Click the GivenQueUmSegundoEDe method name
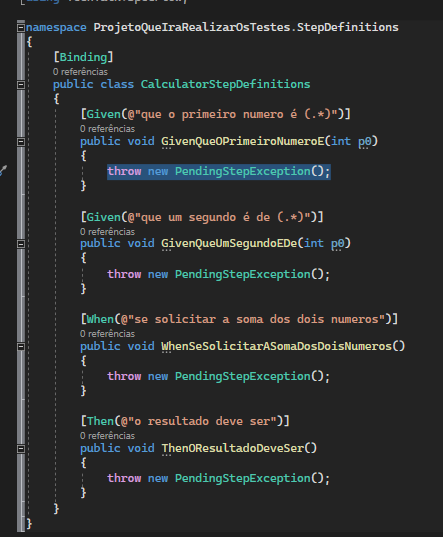 [x=229, y=243]
